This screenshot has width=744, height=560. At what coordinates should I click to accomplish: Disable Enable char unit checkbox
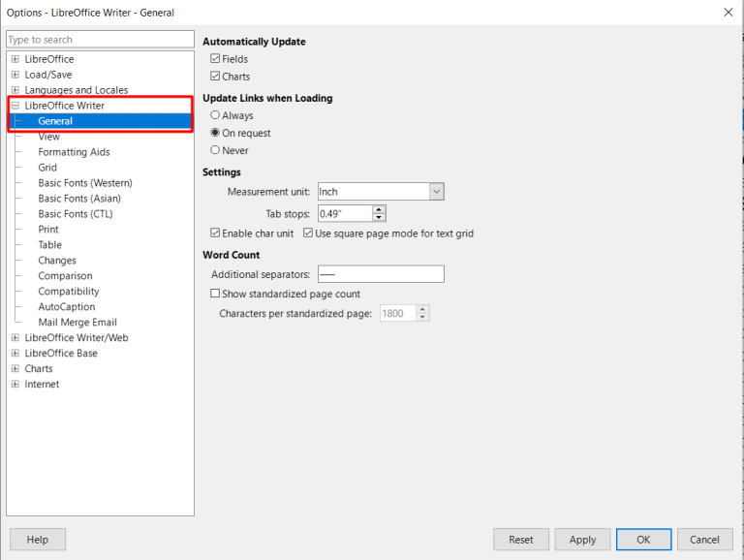click(215, 233)
